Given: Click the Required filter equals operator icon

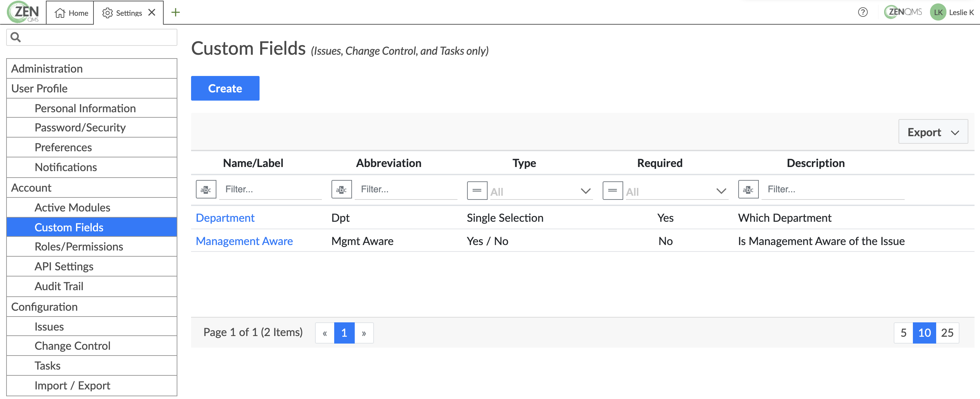Looking at the screenshot, I should 613,191.
